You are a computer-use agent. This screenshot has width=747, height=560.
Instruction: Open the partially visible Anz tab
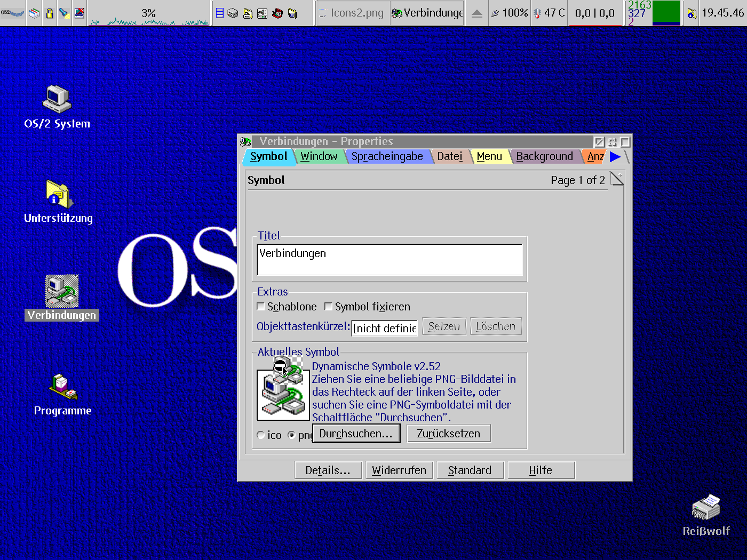coord(595,156)
